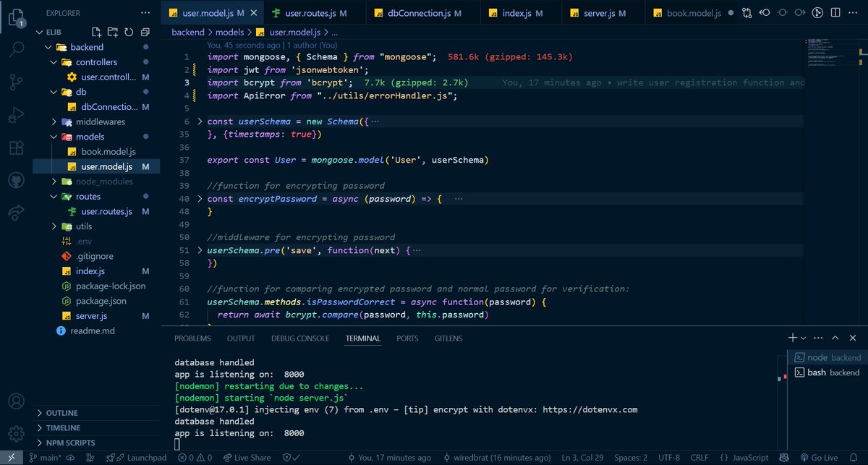
Task: Open package.json in the file tree
Action: [95, 301]
